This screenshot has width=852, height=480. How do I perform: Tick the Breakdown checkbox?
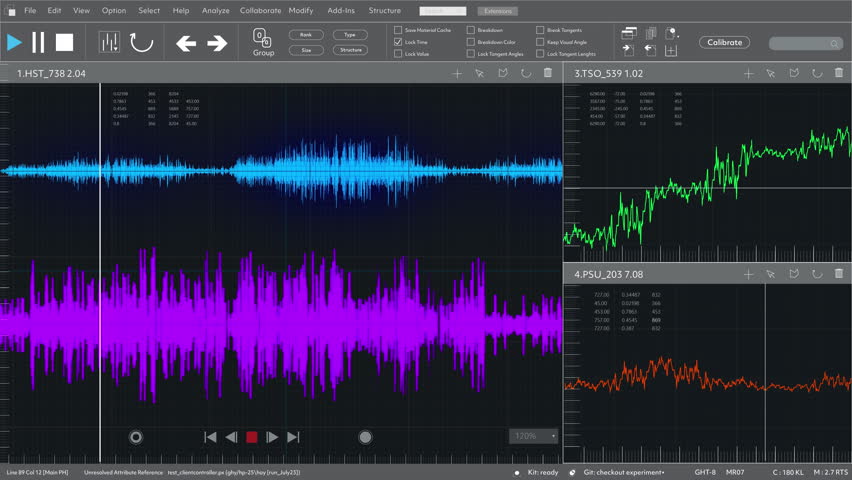tap(471, 30)
